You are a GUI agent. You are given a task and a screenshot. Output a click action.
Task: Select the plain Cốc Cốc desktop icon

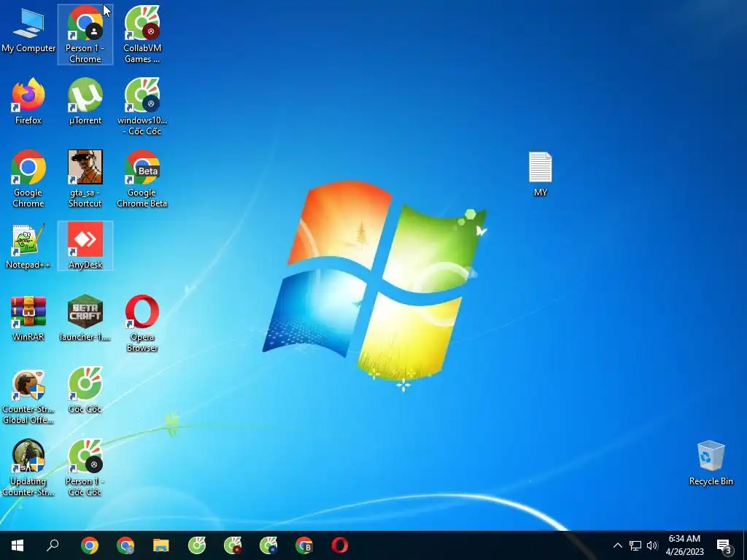tap(85, 391)
